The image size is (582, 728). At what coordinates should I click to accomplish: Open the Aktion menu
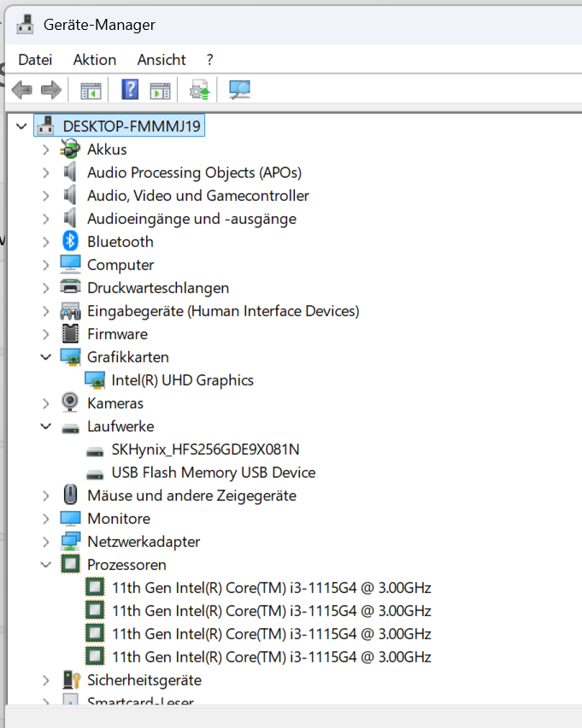tap(95, 60)
